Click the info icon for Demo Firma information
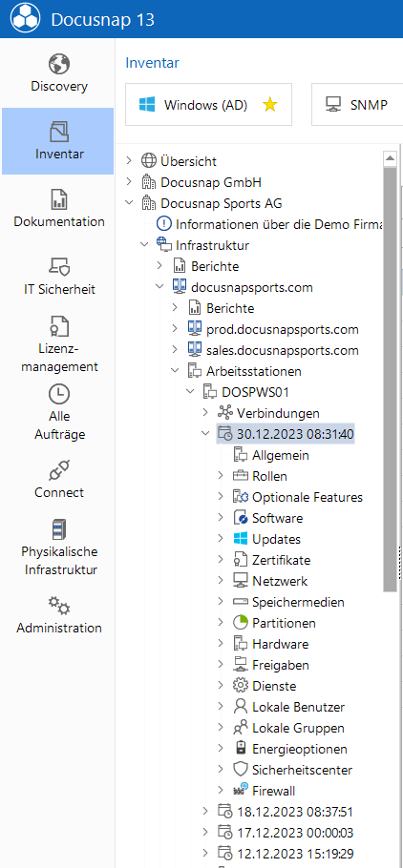Viewport: 403px width, 868px height. (x=164, y=224)
